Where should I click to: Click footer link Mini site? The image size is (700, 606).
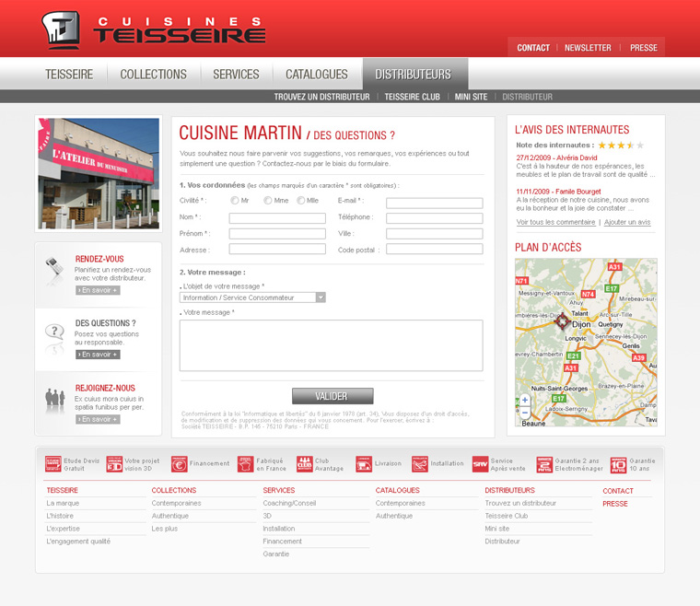pos(496,529)
